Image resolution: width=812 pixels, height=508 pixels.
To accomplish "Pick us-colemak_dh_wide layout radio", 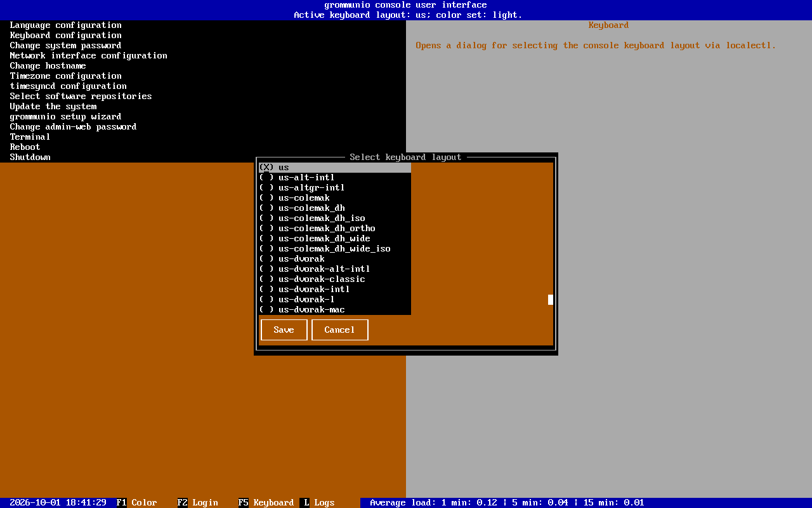I will [x=335, y=239].
